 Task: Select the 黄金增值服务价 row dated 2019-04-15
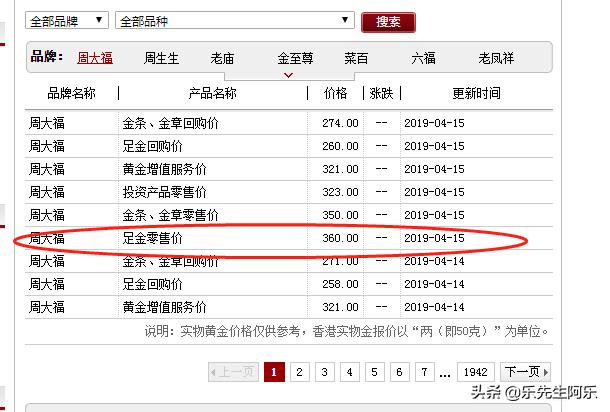pos(289,169)
